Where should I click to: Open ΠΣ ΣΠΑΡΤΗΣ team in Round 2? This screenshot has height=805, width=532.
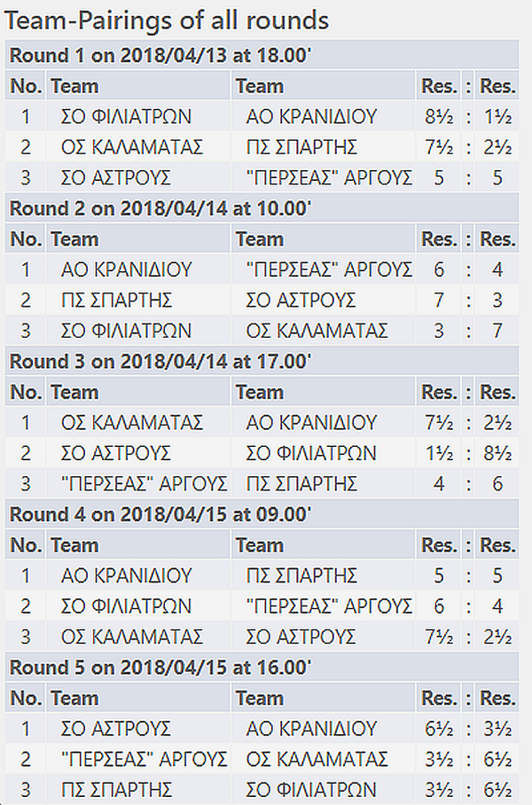116,300
